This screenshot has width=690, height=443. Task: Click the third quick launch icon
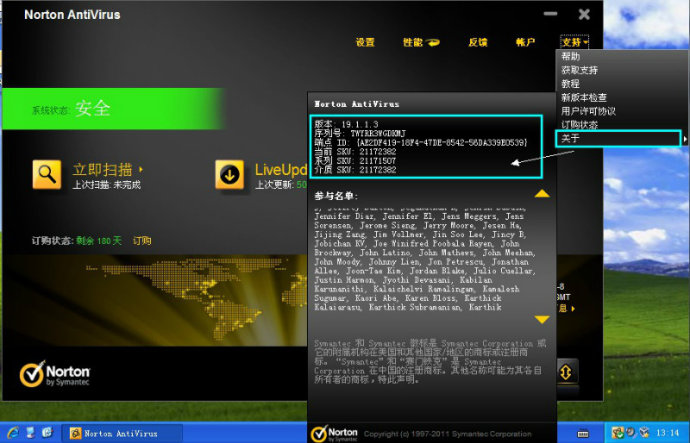point(47,433)
